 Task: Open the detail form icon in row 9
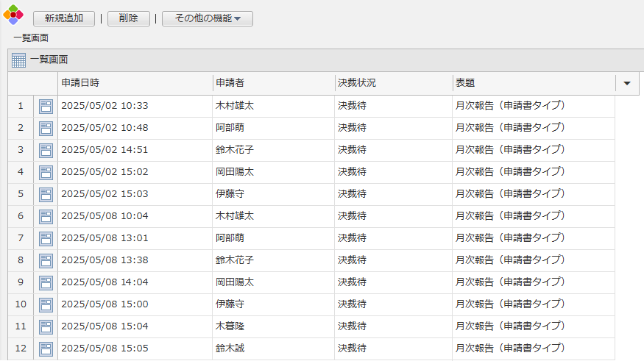coord(46,282)
